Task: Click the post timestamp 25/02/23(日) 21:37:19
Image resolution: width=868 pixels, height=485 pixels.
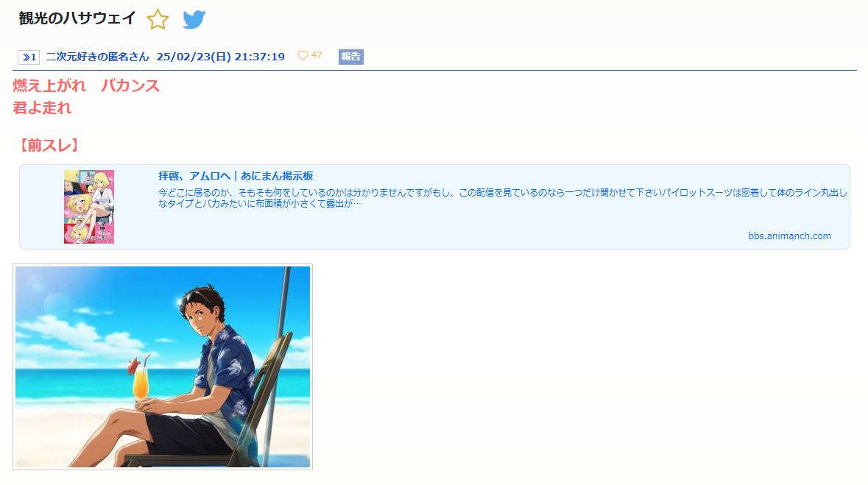Action: click(x=220, y=57)
